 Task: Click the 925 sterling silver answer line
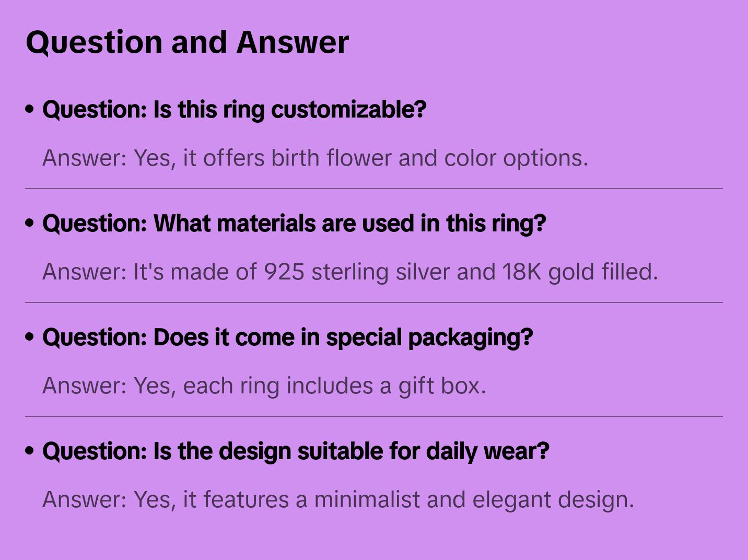(350, 272)
